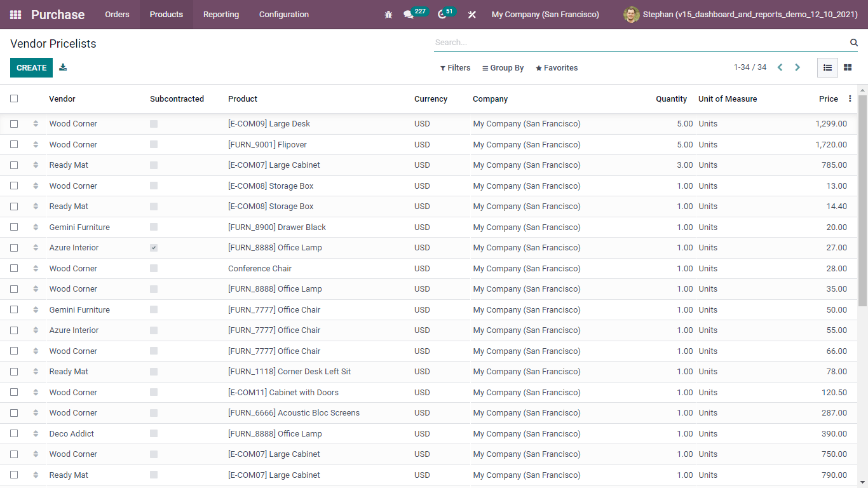Open the Favorites dropdown

(x=557, y=68)
